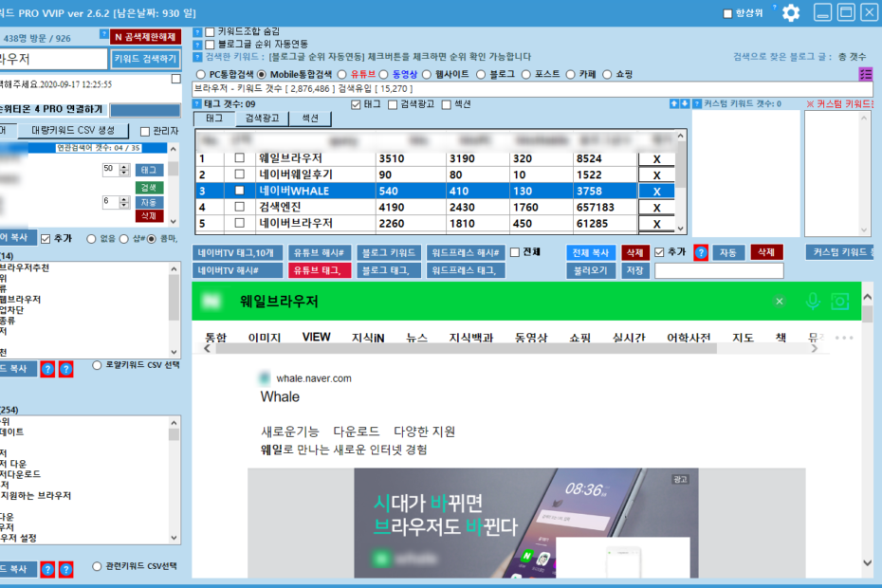Viewport: 882px width, 588px height.
Task: Click the 키워드 검색하기 button
Action: 145,59
